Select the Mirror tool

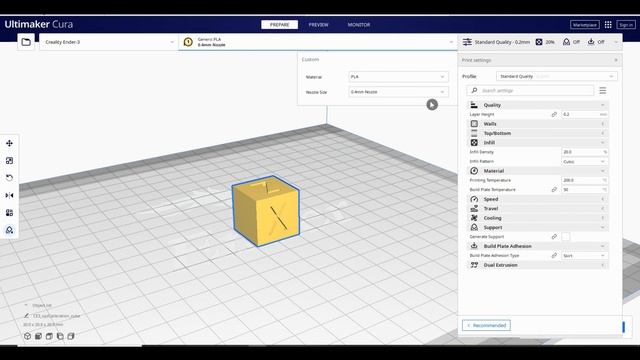pyautogui.click(x=9, y=196)
